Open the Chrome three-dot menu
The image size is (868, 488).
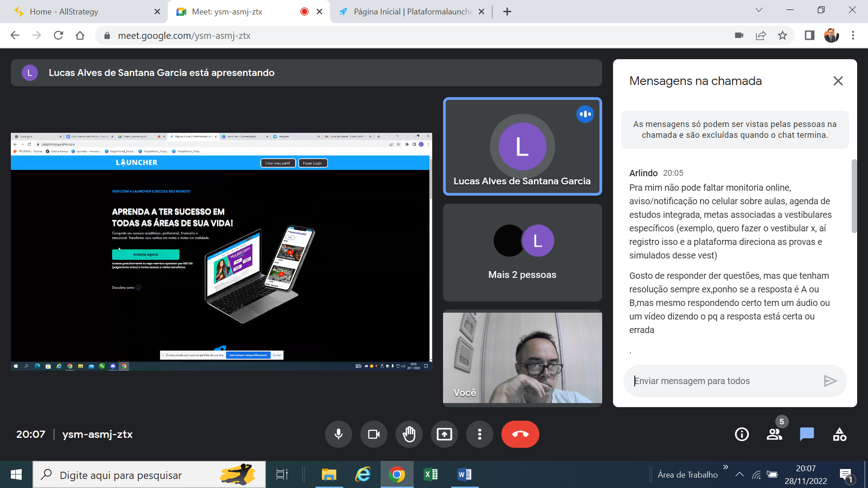point(853,35)
